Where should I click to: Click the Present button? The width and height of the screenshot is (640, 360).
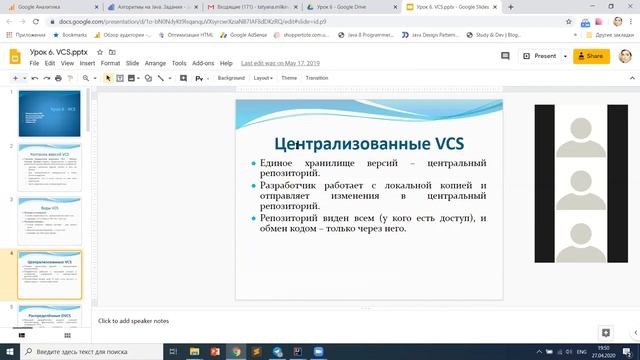540,56
